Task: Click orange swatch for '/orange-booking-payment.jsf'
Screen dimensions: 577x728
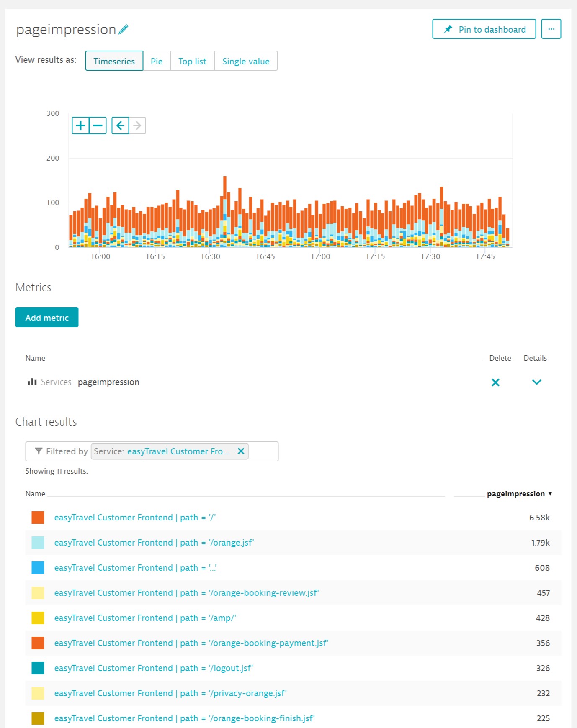Action: [38, 643]
